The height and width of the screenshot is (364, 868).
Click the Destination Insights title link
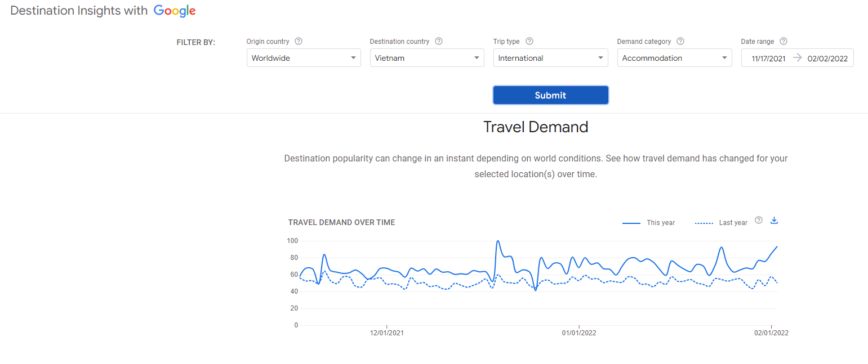pyautogui.click(x=79, y=11)
